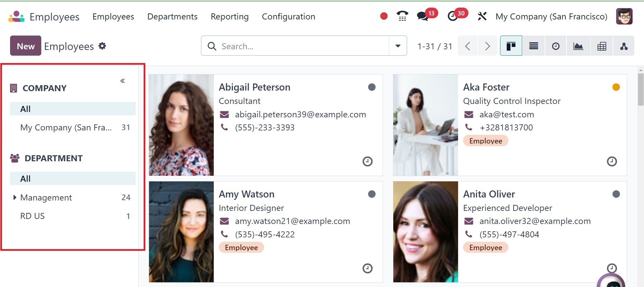Click the search magnifier icon
This screenshot has height=287, width=644.
pyautogui.click(x=212, y=46)
